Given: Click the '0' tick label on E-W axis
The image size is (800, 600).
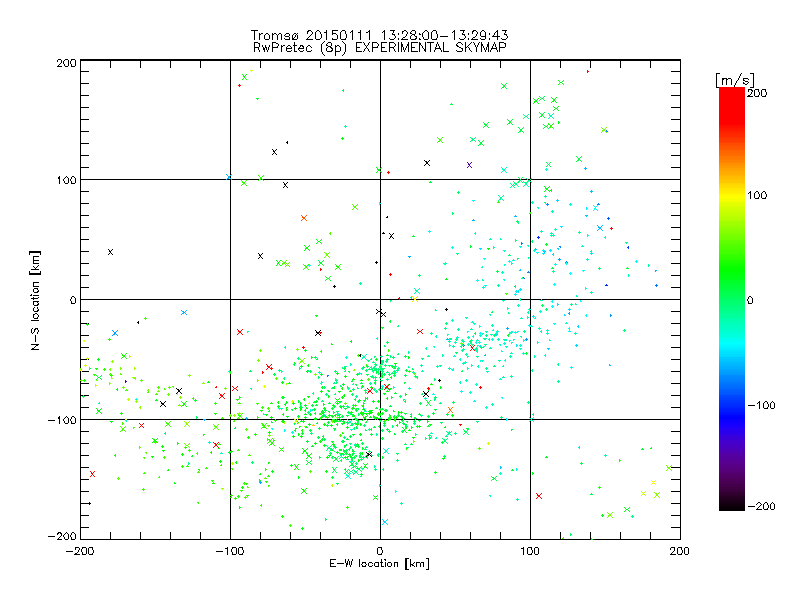Looking at the screenshot, I should coord(380,551).
